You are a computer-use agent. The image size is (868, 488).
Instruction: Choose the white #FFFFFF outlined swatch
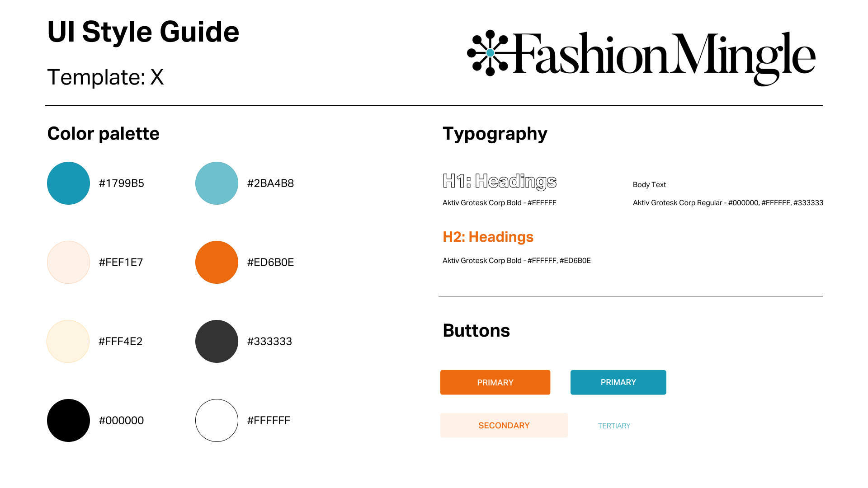pyautogui.click(x=217, y=420)
